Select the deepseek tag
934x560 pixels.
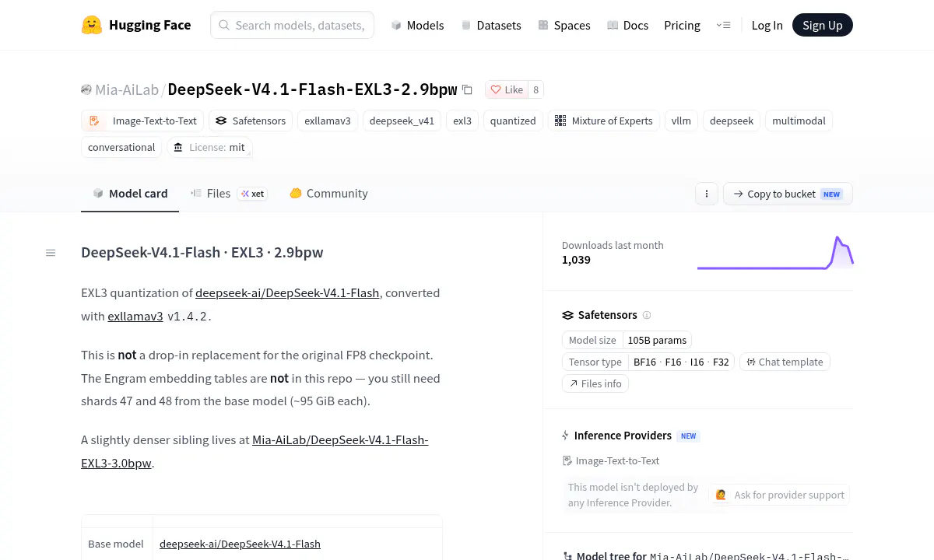pos(732,121)
